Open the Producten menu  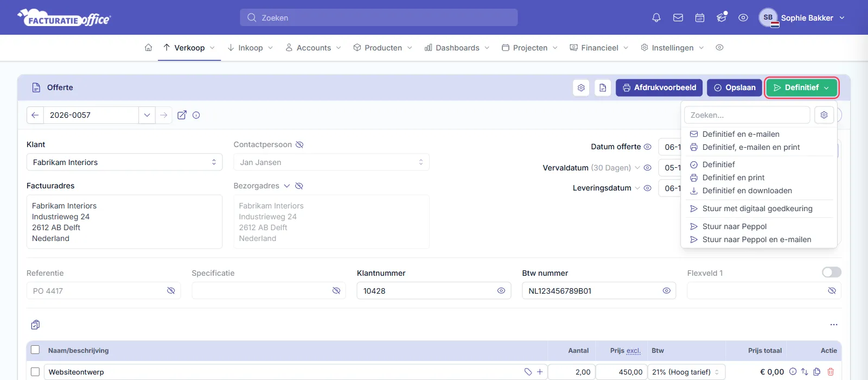tap(383, 48)
